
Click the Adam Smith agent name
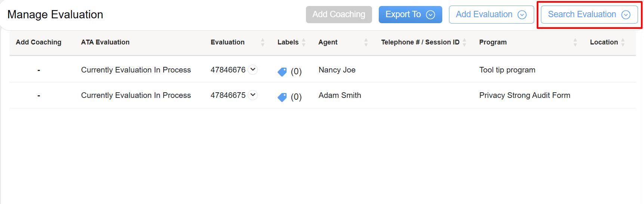pyautogui.click(x=340, y=95)
